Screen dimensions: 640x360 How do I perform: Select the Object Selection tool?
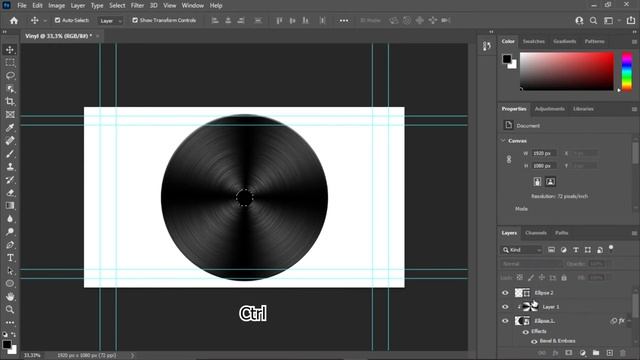point(10,89)
